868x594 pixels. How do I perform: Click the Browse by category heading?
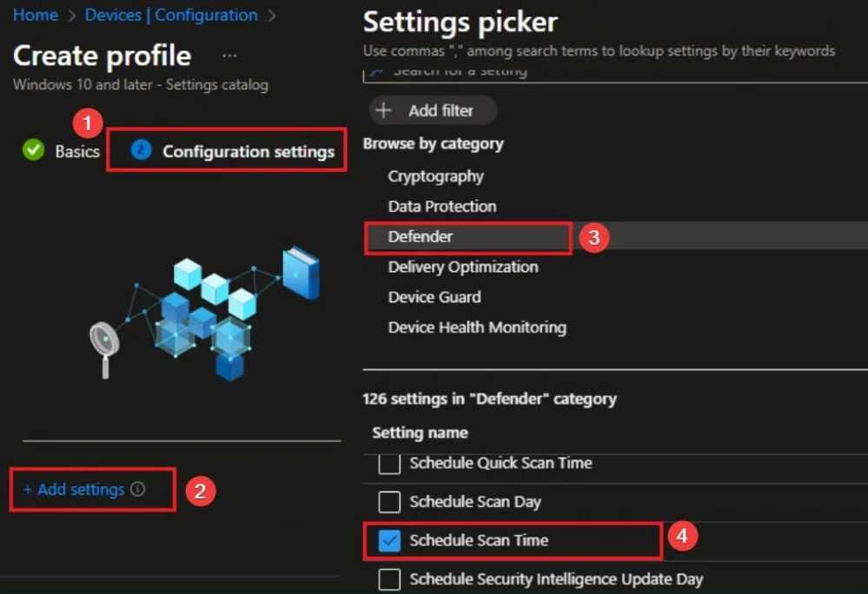(433, 144)
